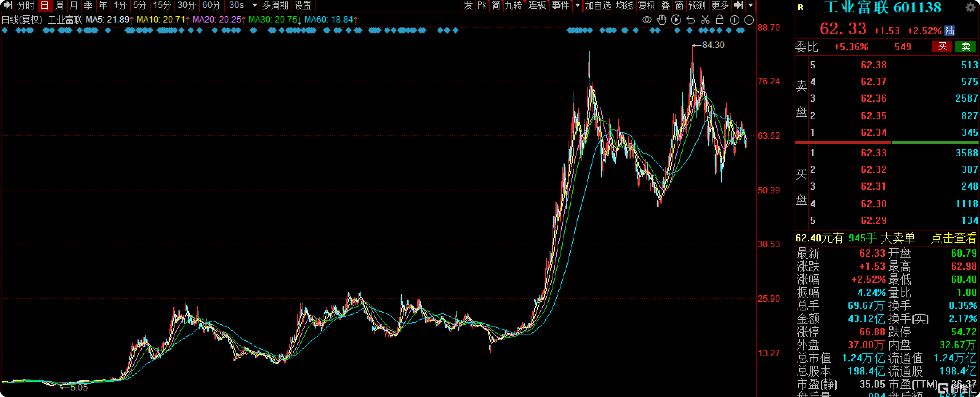The width and height of the screenshot is (980, 397).
Task: Toggle the padlock lock icon
Action: (x=719, y=20)
